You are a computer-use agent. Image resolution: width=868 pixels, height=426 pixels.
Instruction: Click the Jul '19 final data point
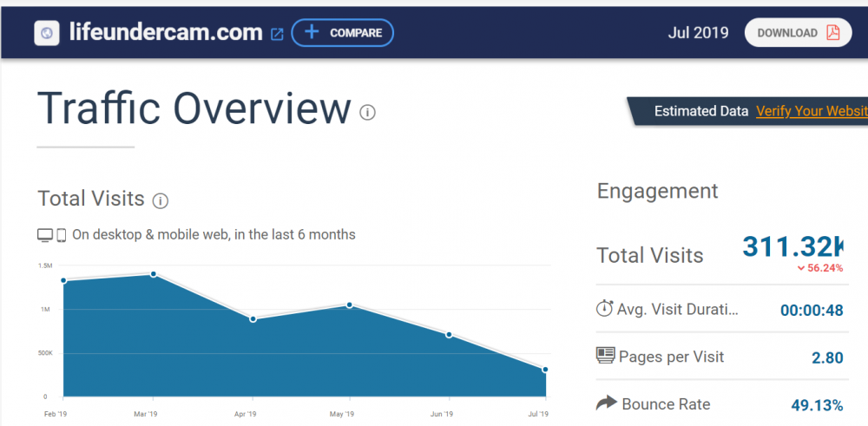coord(545,370)
